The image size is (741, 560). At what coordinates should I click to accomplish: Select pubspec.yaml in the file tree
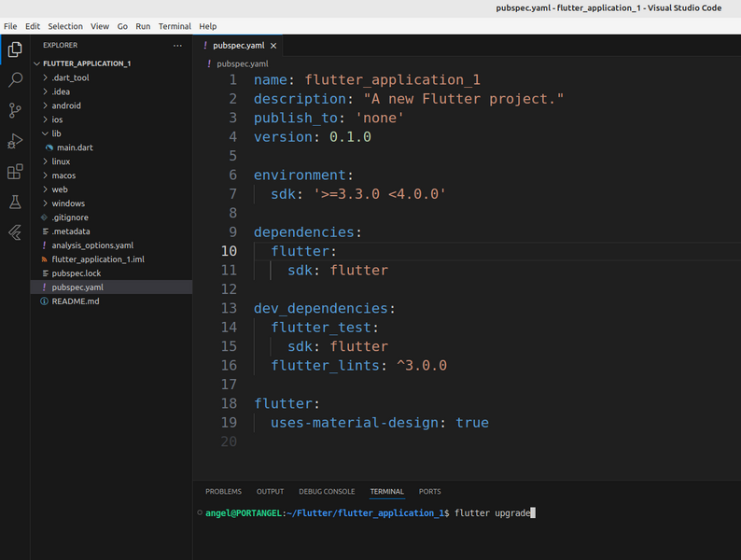[112, 287]
